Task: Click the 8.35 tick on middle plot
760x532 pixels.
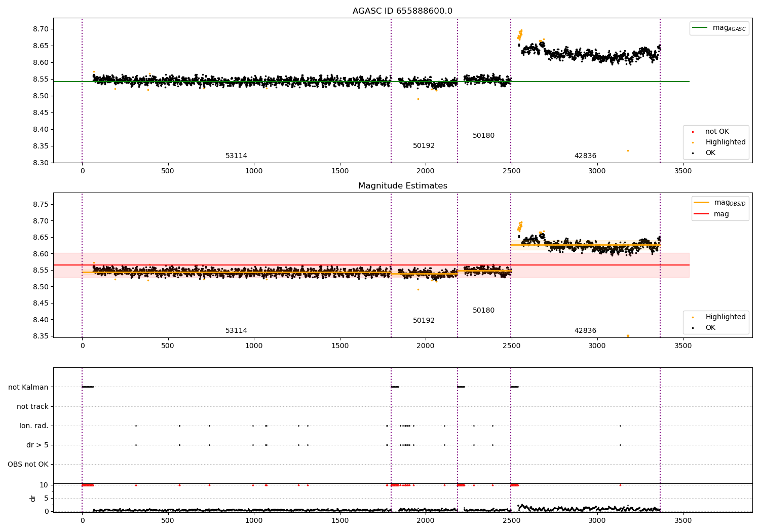Action: tap(41, 336)
